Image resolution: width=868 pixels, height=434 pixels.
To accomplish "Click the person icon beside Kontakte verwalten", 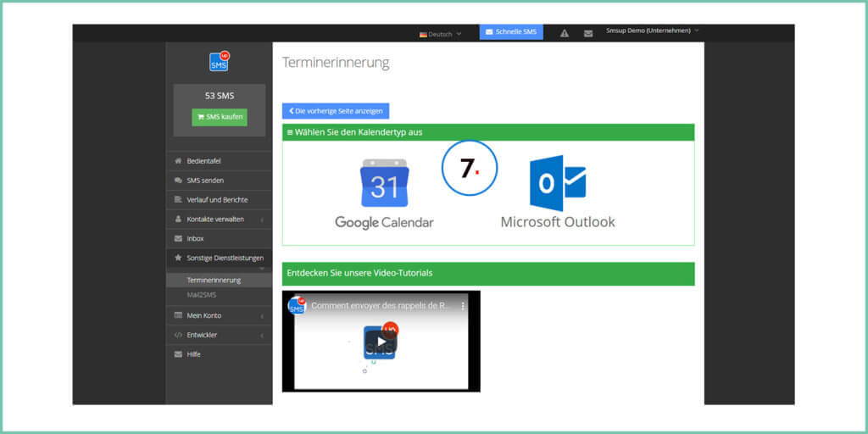I will pos(178,220).
